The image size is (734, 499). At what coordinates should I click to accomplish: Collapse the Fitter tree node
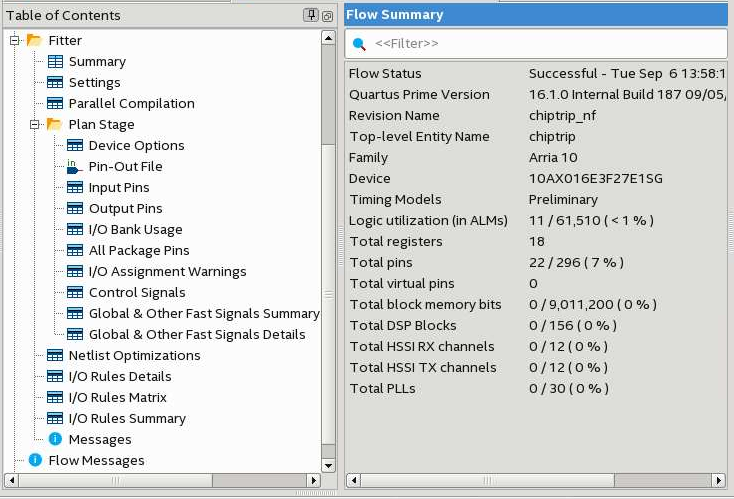15,41
